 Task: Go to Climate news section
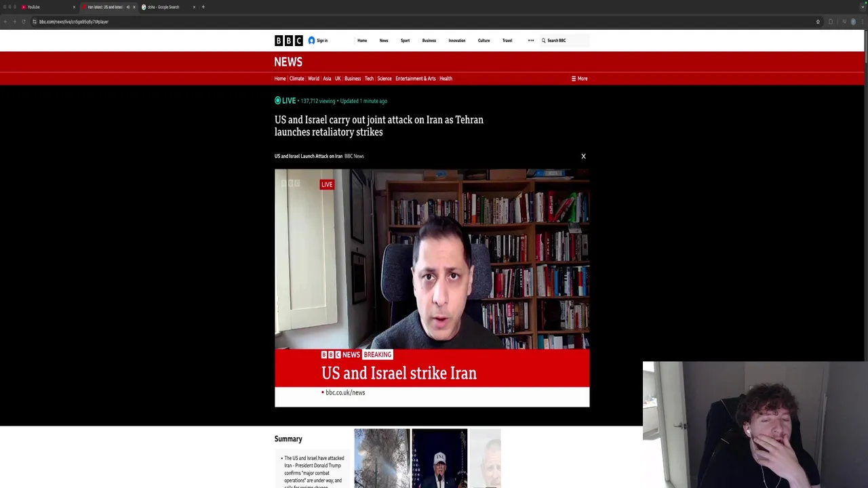coord(296,79)
